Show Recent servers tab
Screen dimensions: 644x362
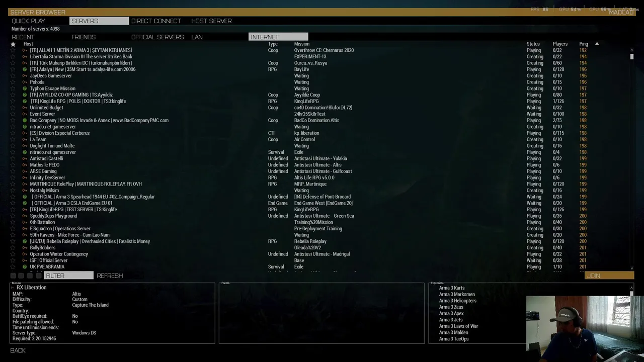click(x=23, y=37)
